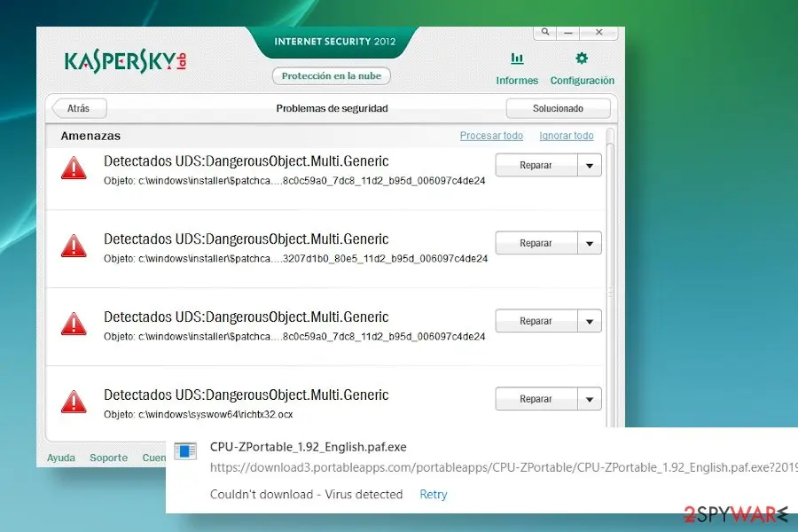Open the Informes reports icon
The image size is (798, 532).
[517, 59]
